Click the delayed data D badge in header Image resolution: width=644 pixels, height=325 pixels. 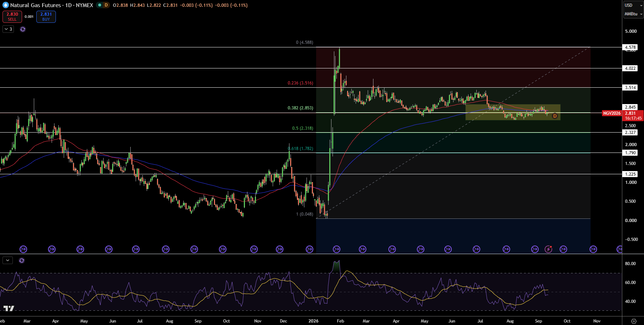tap(106, 5)
